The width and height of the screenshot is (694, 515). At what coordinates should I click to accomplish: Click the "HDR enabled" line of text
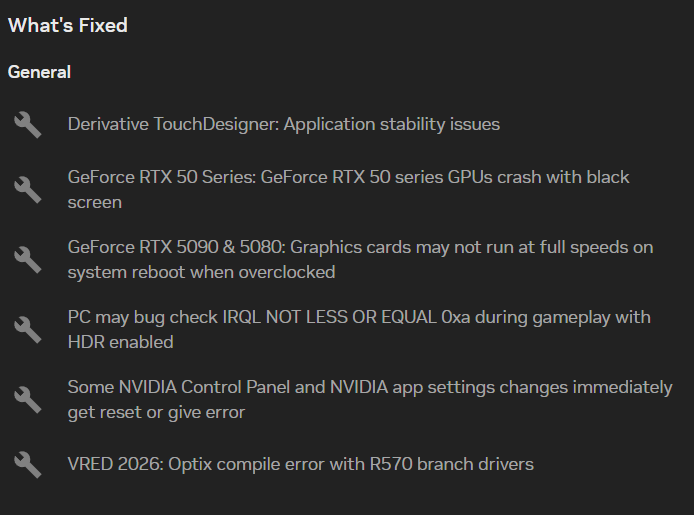pos(120,342)
